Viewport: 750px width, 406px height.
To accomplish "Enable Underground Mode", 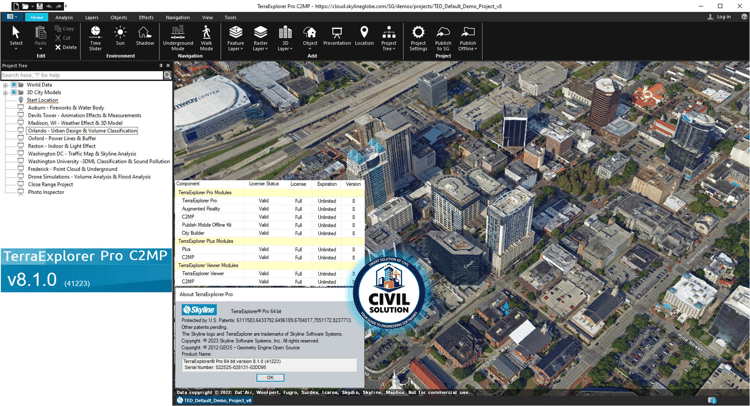I will tap(178, 38).
